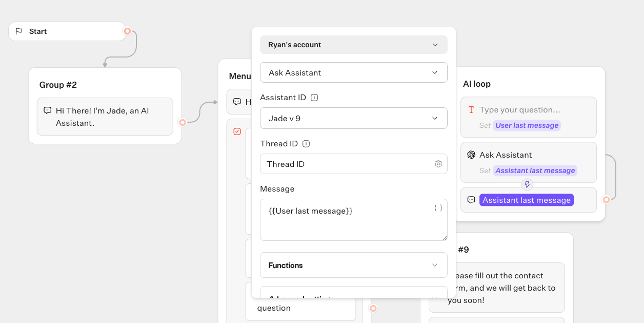Click the Start flag icon
This screenshot has height=323, width=644.
click(x=19, y=31)
